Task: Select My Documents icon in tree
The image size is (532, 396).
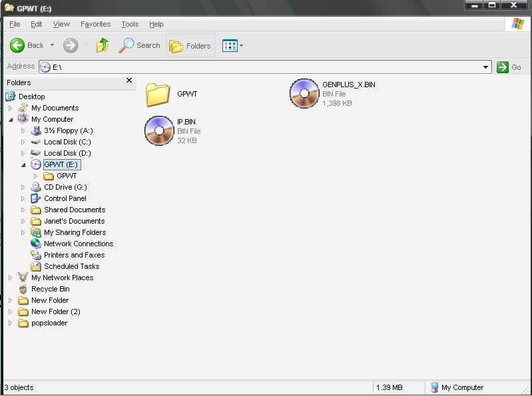Action: (23, 108)
